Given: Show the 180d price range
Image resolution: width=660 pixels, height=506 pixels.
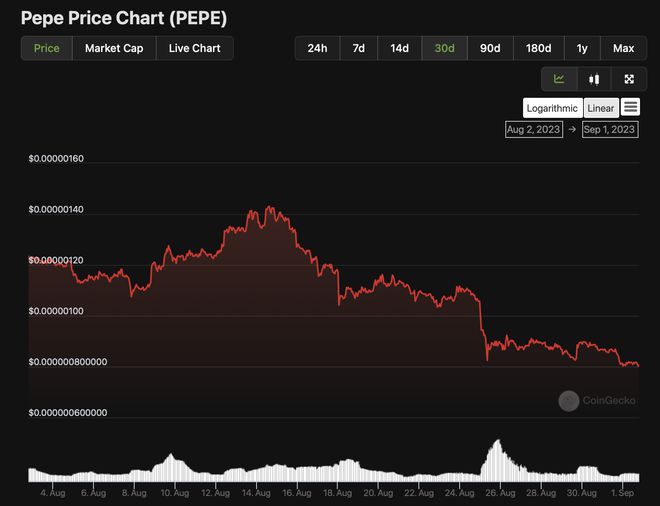Looking at the screenshot, I should click(538, 48).
